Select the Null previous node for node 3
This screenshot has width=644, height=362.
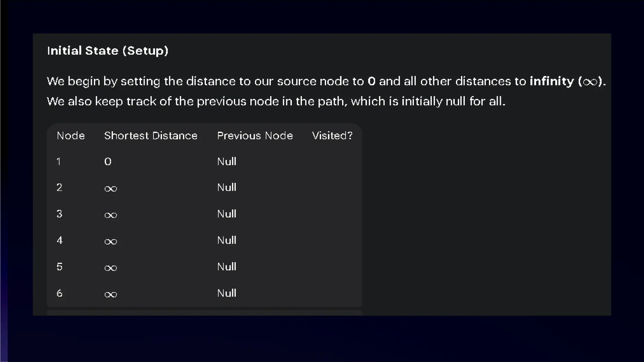pos(226,214)
